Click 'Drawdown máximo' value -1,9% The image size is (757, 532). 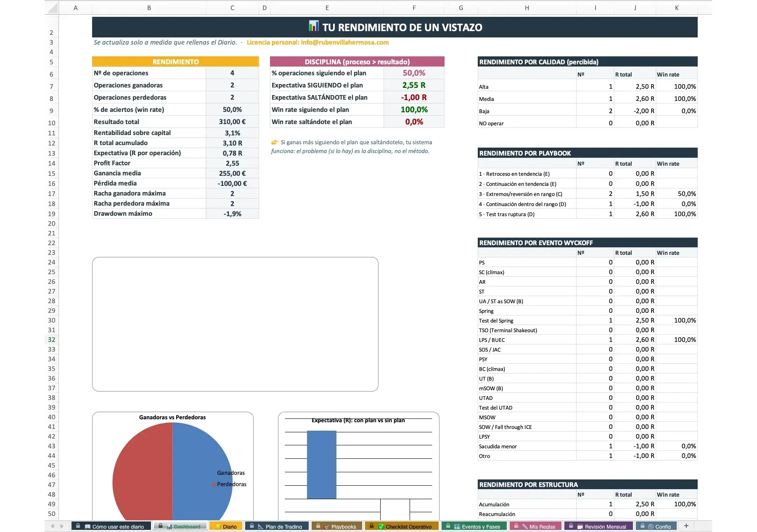[x=232, y=214]
